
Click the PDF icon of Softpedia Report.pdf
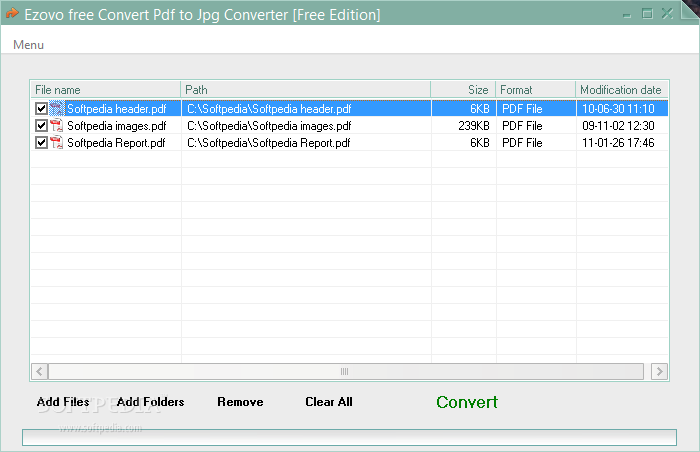pos(56,142)
